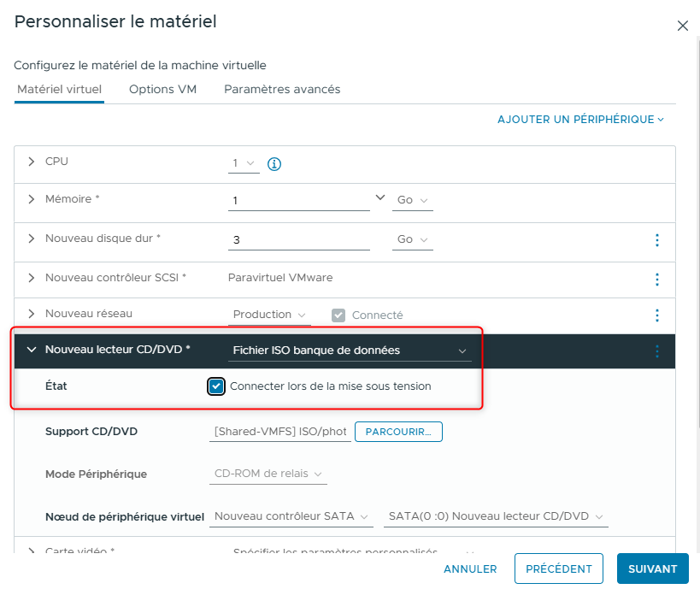
Task: Click the SUIVANT button
Action: 652,568
